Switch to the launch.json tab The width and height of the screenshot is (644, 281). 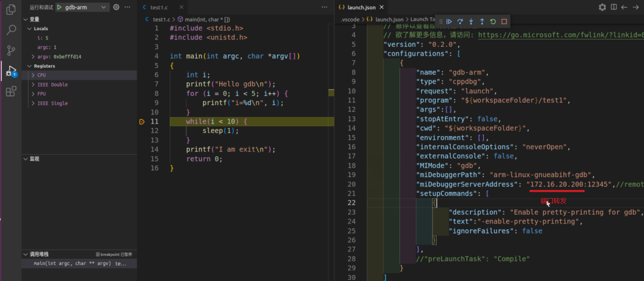361,7
